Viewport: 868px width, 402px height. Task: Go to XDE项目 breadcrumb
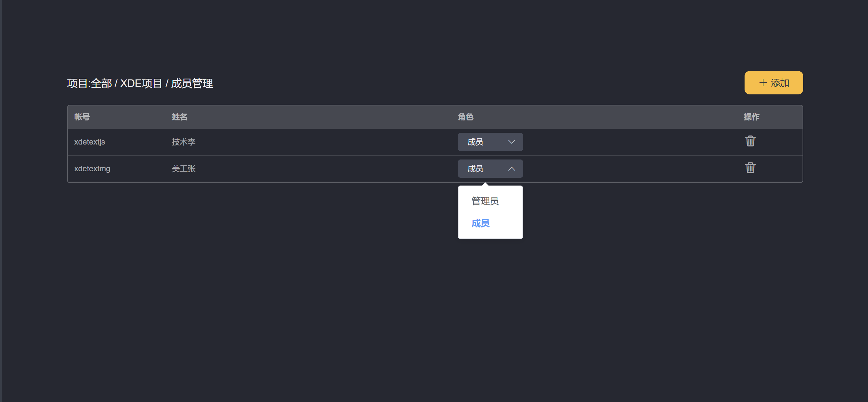pyautogui.click(x=141, y=83)
